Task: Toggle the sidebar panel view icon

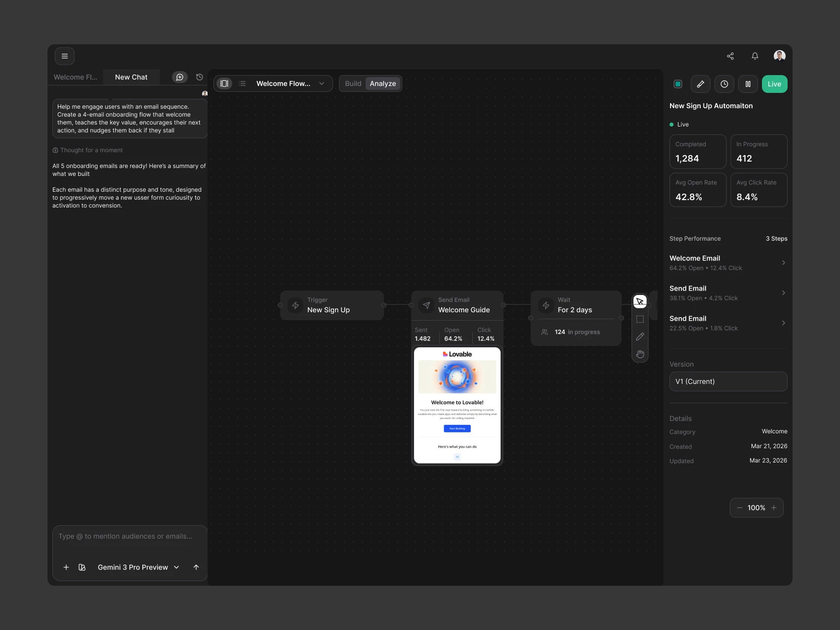Action: point(224,84)
